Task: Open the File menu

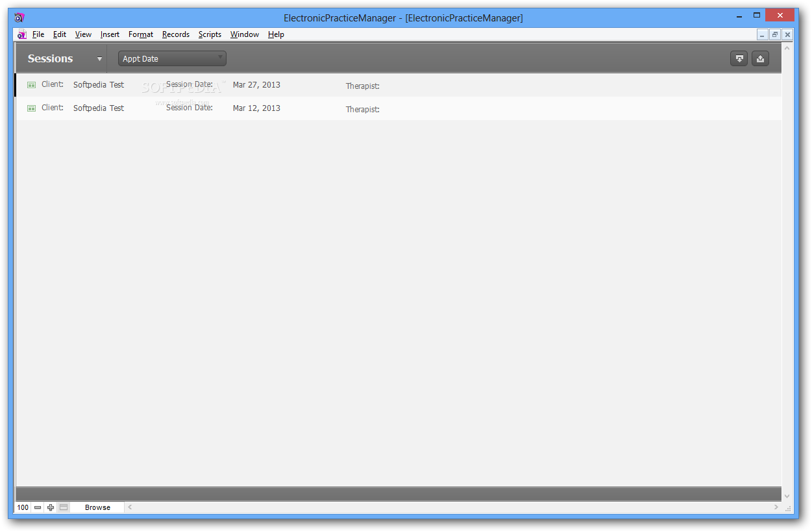Action: [38, 34]
